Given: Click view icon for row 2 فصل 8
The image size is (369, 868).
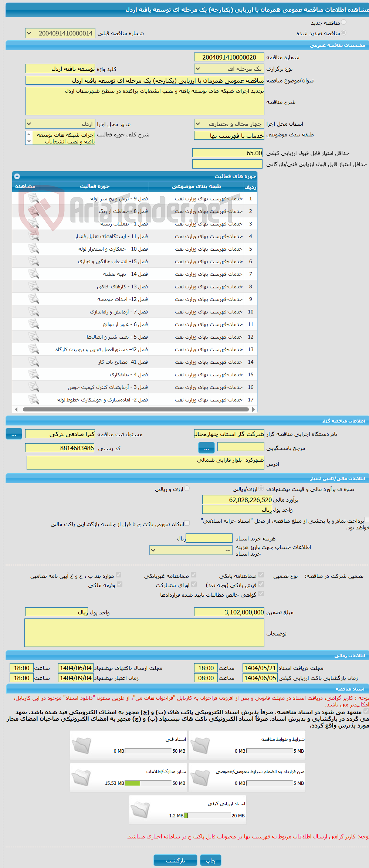Looking at the screenshot, I should click(x=34, y=211).
